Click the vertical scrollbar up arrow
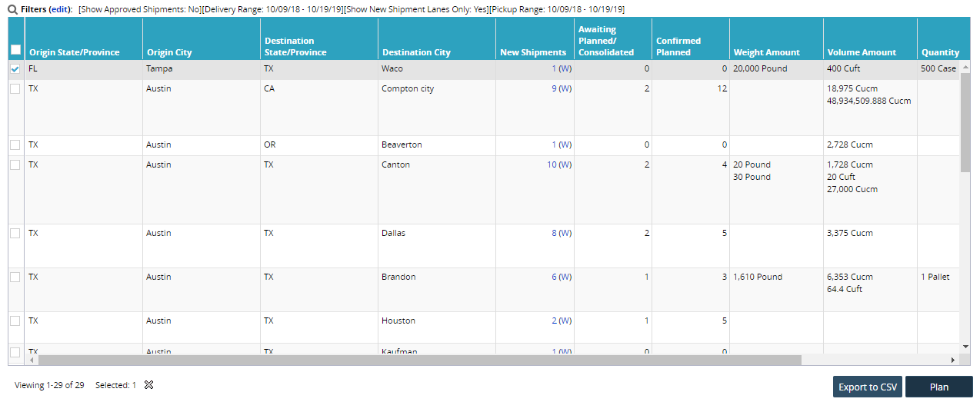 (965, 67)
